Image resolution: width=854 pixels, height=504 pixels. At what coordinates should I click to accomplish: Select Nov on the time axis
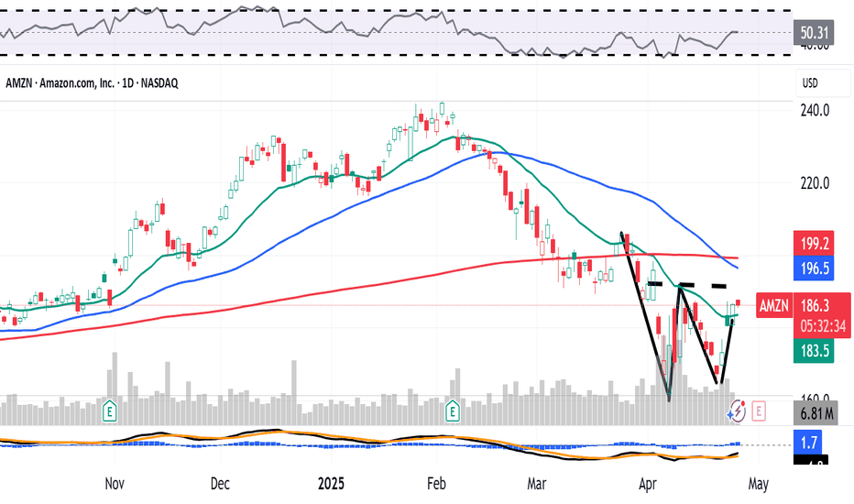click(x=115, y=484)
